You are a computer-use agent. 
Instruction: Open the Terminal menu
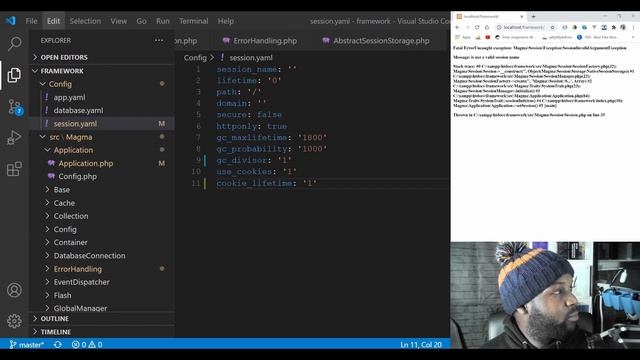(193, 21)
